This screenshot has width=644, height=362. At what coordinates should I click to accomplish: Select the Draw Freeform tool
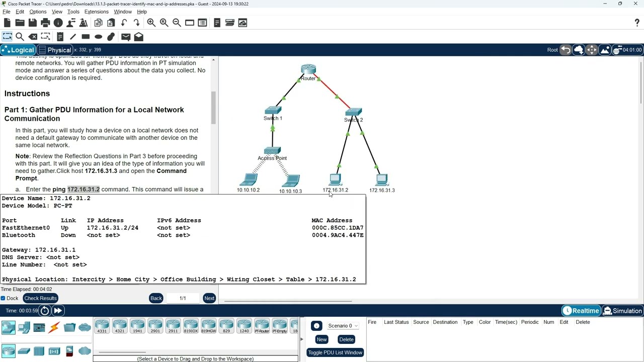coord(111,37)
